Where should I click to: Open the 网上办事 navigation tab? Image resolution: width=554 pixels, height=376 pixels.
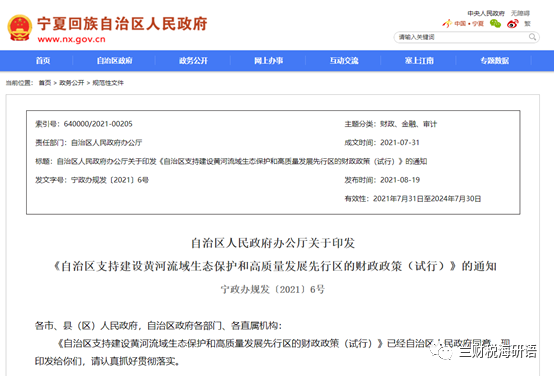(x=269, y=61)
